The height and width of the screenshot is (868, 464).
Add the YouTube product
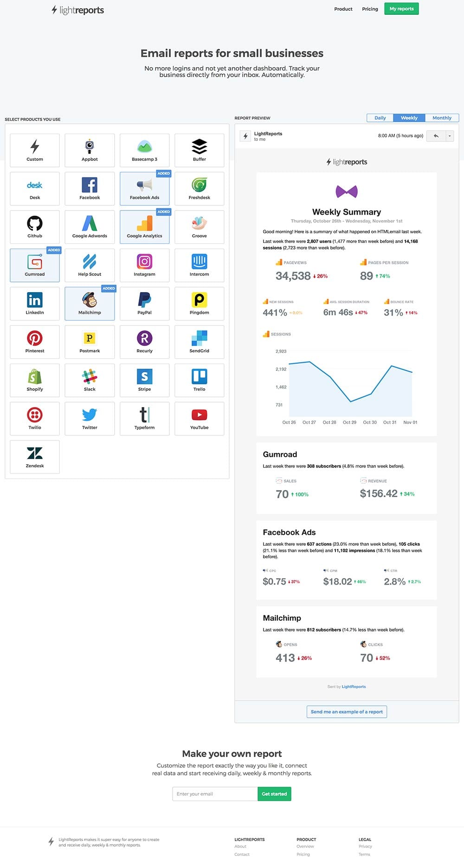click(199, 419)
